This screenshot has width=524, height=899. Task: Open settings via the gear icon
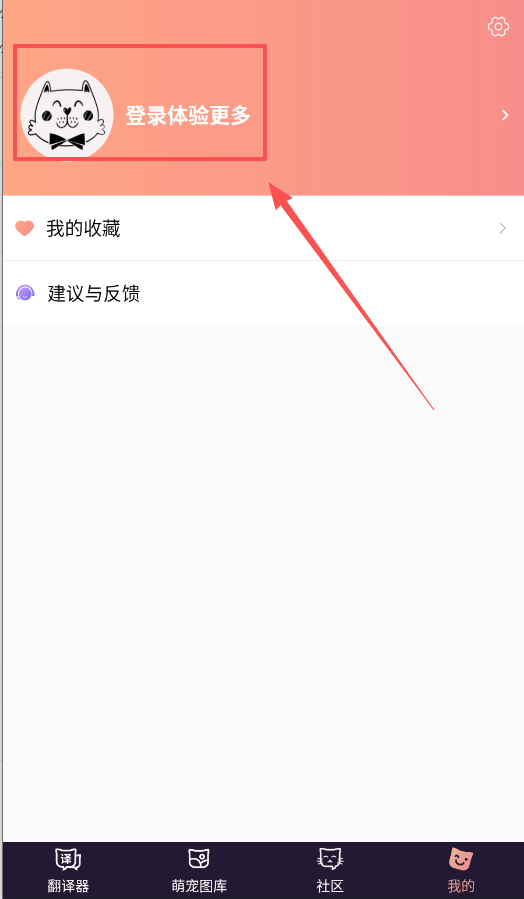pyautogui.click(x=498, y=27)
